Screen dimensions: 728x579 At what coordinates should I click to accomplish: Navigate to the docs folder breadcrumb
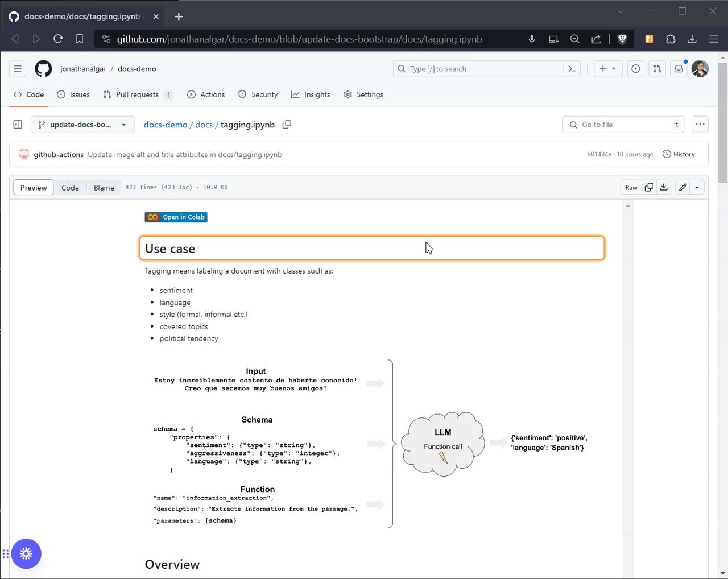pyautogui.click(x=204, y=125)
